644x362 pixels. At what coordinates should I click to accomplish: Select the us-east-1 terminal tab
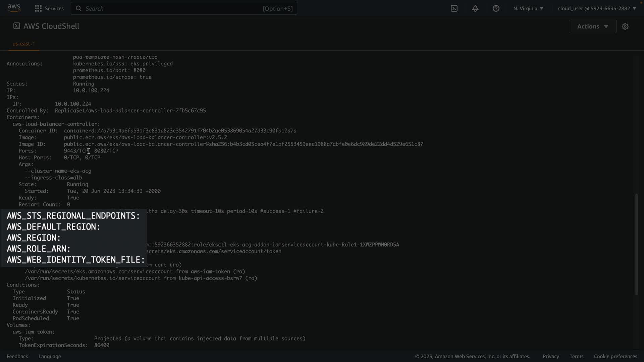(x=23, y=44)
